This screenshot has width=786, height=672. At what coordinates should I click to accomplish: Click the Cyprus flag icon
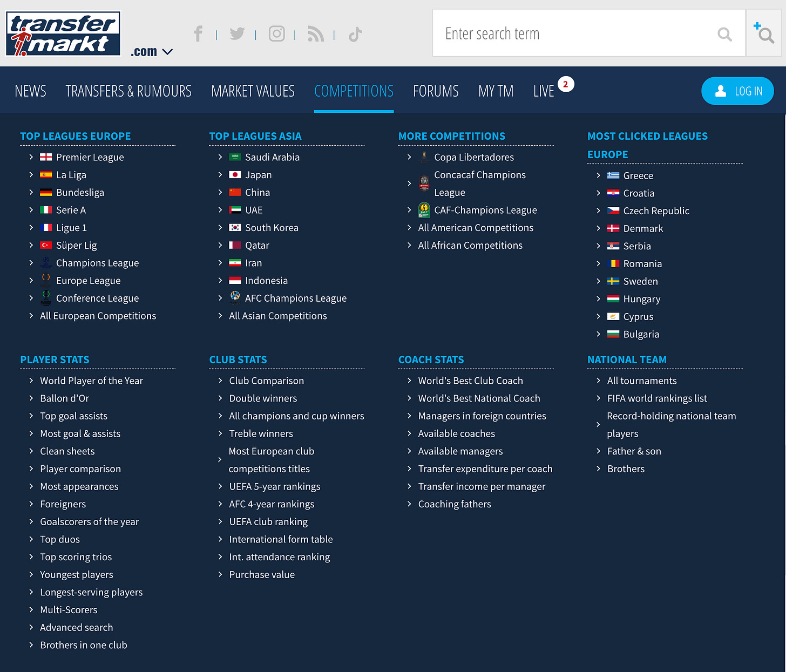[613, 316]
